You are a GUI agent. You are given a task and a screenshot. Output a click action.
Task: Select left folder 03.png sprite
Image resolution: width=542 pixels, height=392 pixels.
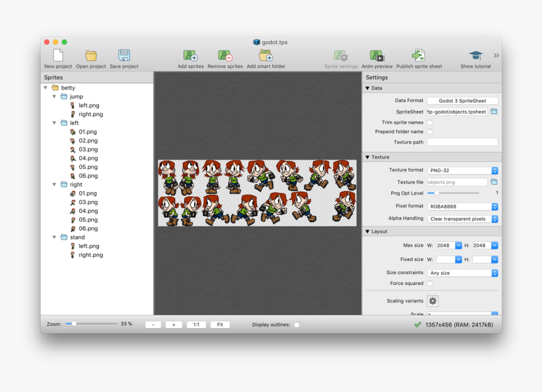click(88, 149)
